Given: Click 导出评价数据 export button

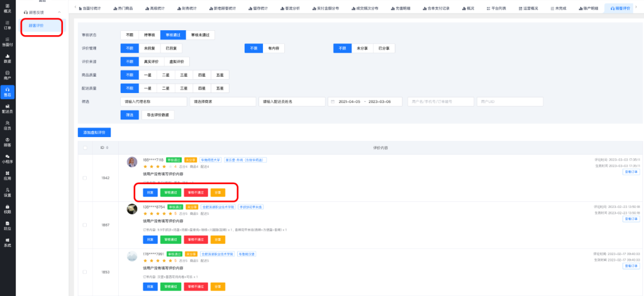Looking at the screenshot, I should [158, 115].
